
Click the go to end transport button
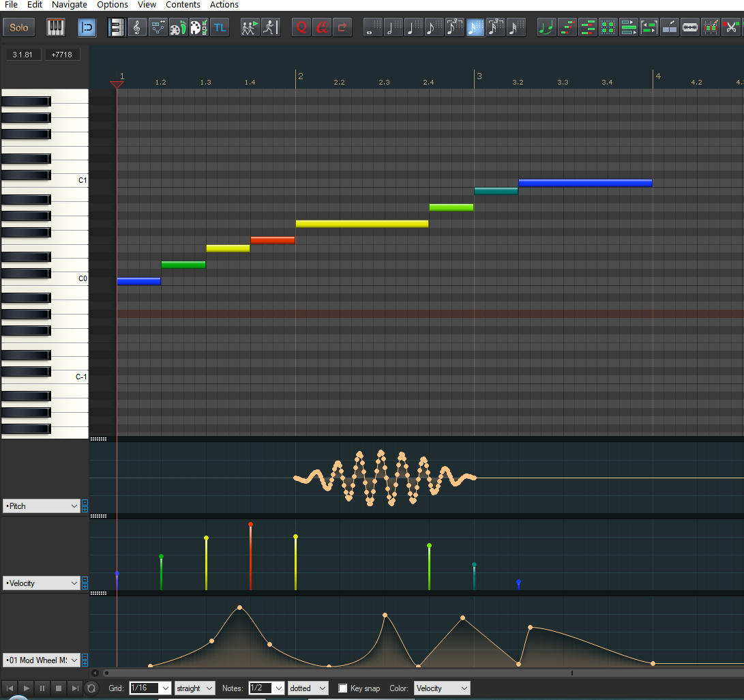coord(75,688)
